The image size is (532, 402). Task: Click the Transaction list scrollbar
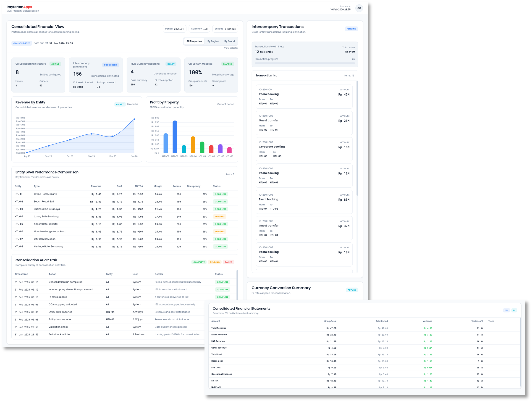pos(357,138)
